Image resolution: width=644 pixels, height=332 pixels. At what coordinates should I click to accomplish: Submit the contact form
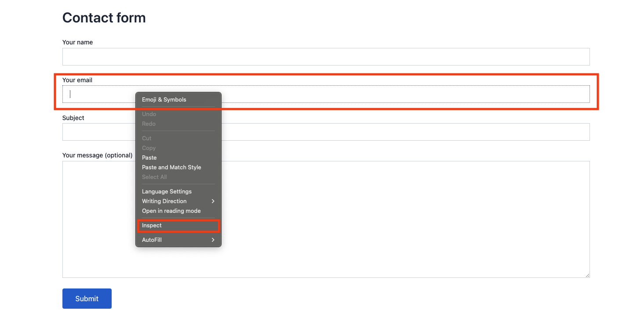click(x=87, y=299)
